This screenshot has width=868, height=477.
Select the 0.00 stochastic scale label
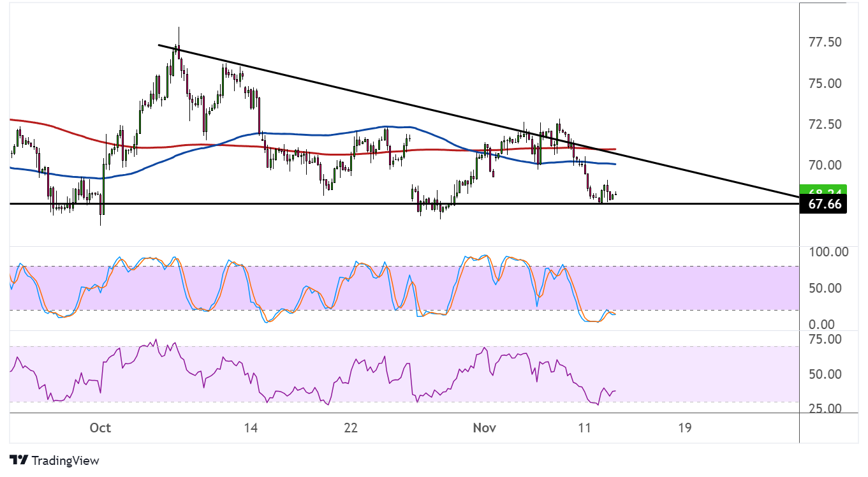821,325
